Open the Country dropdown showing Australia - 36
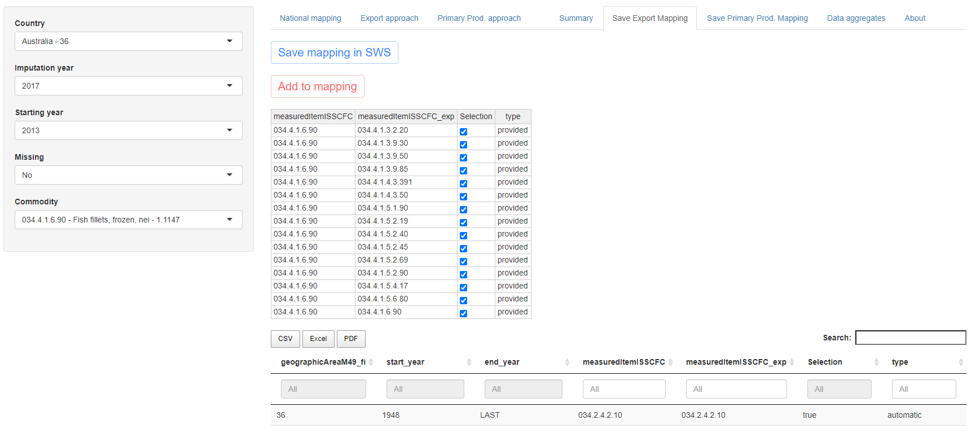 (x=129, y=41)
